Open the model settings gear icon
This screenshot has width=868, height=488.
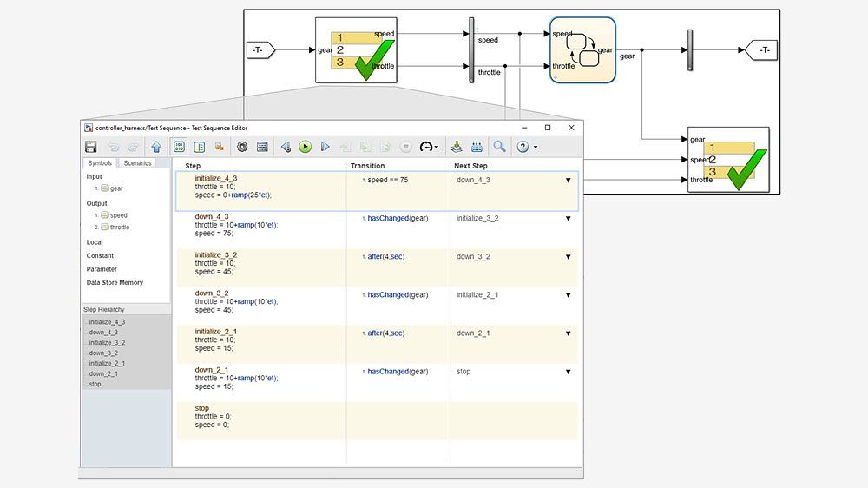[242, 147]
